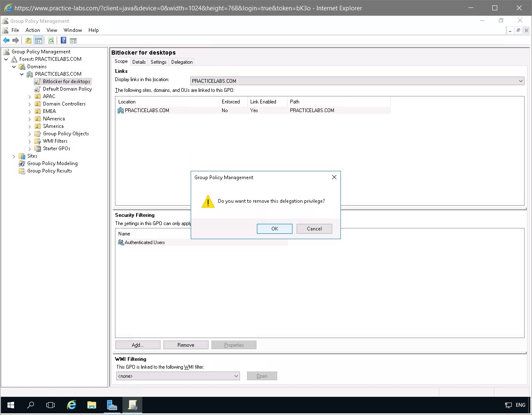Open the File menu
This screenshot has height=415, width=532.
pyautogui.click(x=15, y=30)
